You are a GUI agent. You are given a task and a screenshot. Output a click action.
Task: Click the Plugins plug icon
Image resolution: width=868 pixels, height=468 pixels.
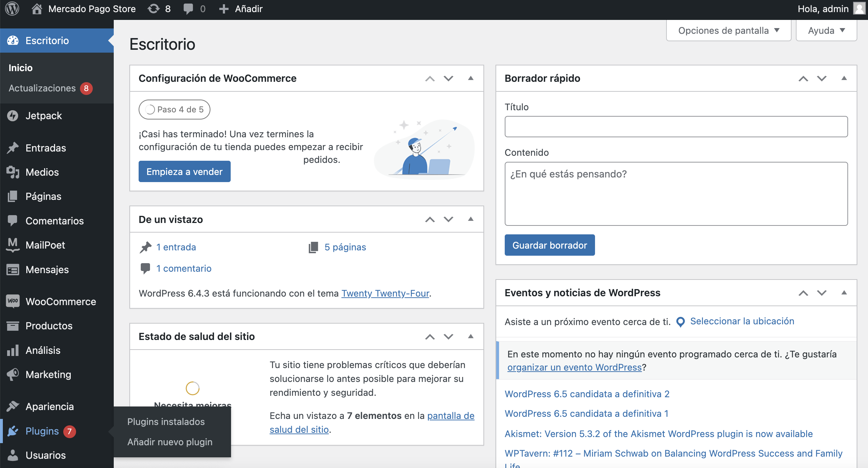13,431
